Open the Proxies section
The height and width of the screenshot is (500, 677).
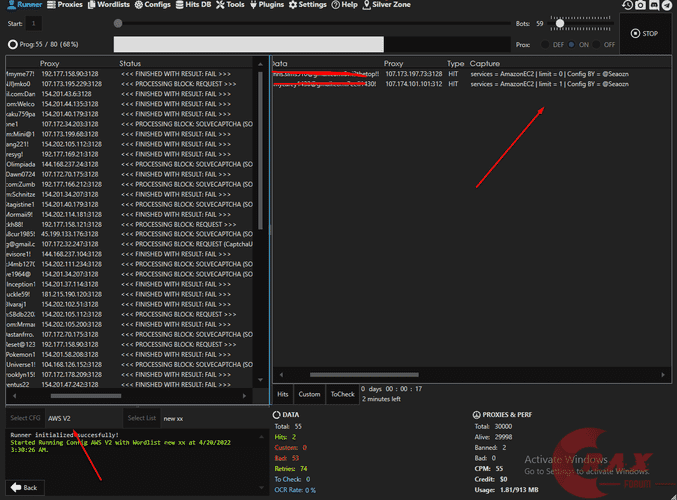65,5
